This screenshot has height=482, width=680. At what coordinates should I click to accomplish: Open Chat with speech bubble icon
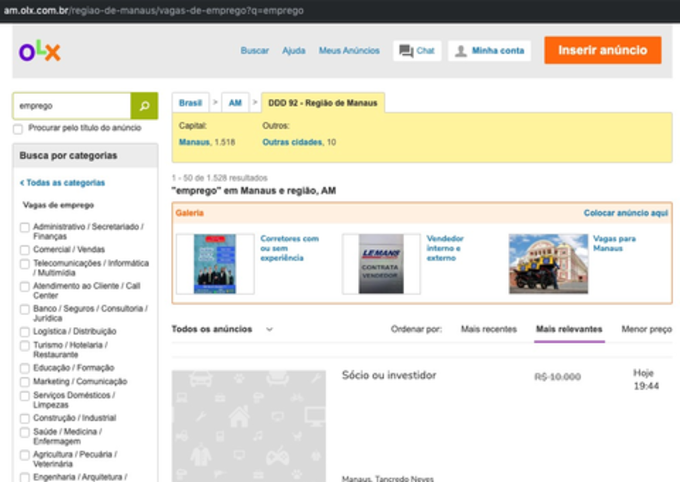click(417, 50)
